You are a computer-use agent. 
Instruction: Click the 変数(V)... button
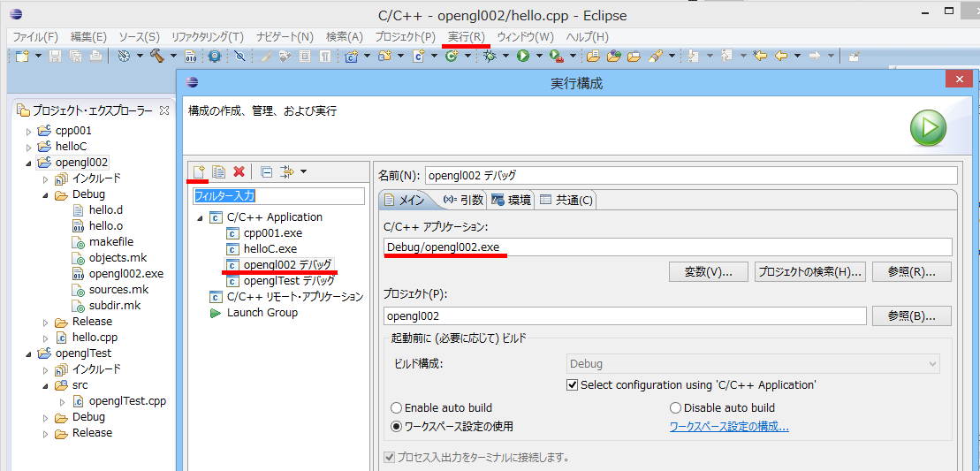pyautogui.click(x=708, y=272)
